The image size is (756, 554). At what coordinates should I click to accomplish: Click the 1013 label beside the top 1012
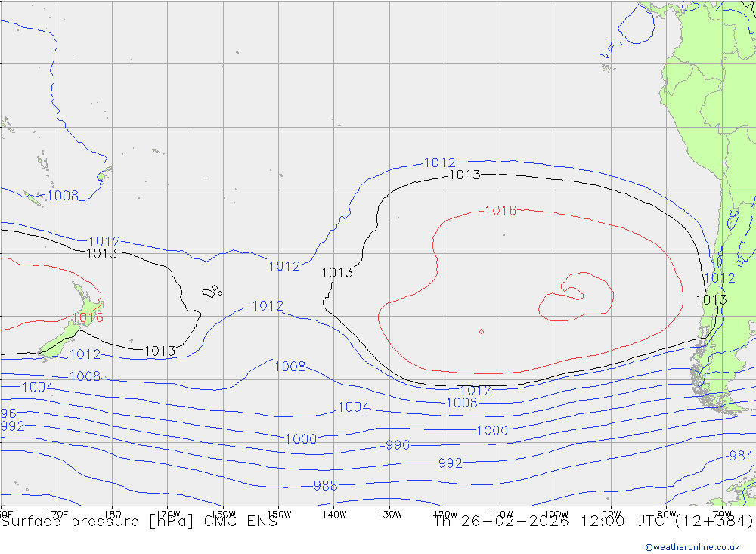[464, 175]
